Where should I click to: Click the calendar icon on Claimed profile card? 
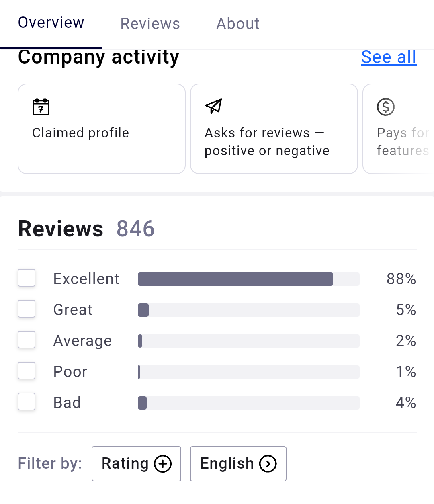[41, 107]
